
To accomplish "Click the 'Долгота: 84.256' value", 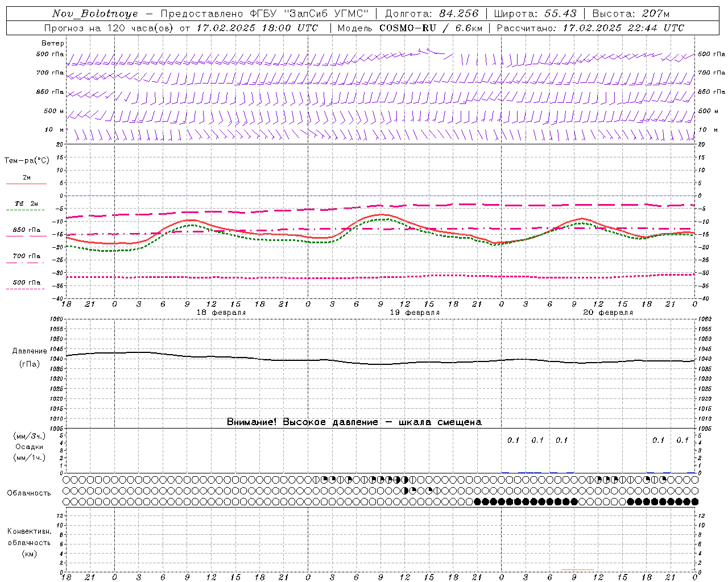I will point(432,14).
